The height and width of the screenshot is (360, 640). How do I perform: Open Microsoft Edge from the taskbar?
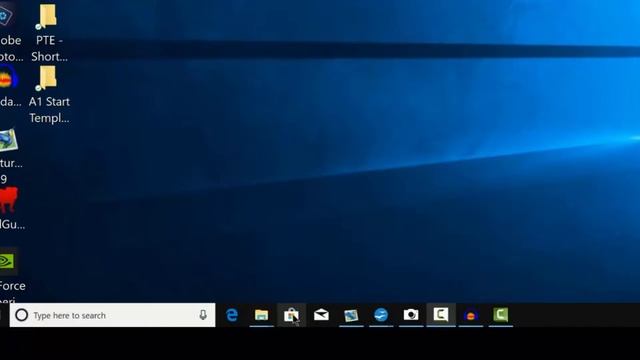(x=232, y=315)
